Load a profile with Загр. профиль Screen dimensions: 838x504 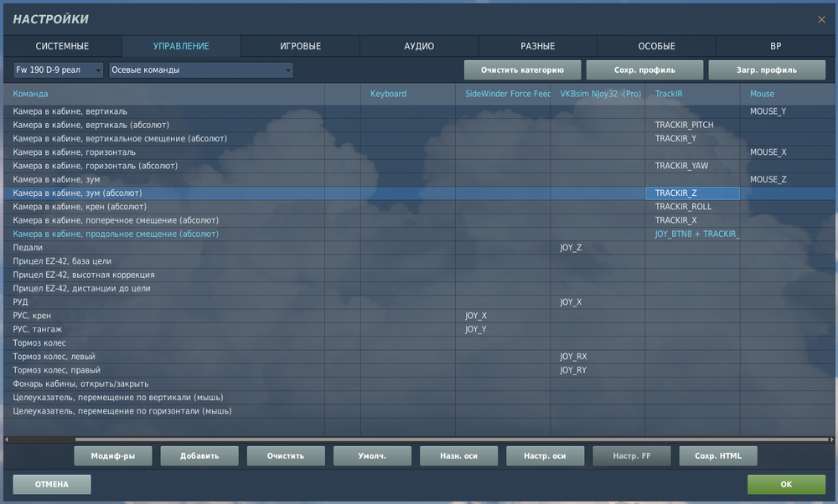tap(767, 70)
